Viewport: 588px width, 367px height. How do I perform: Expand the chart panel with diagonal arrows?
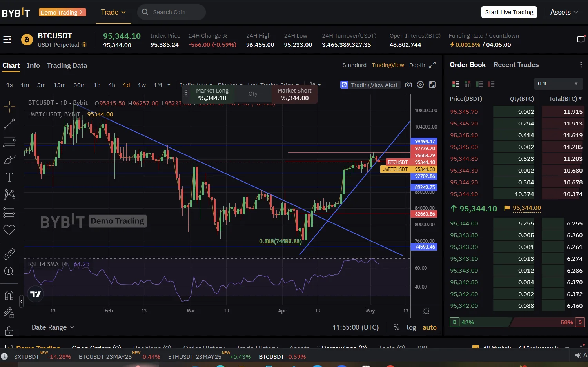coord(432,65)
